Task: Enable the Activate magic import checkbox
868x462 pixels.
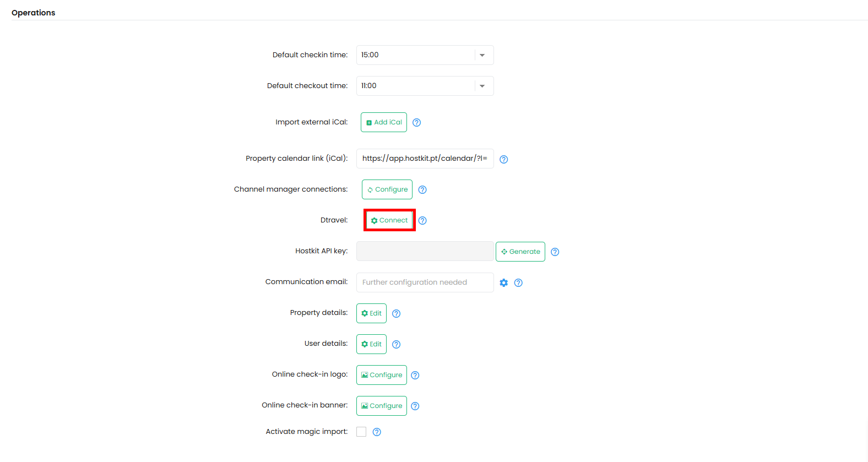Action: click(x=361, y=432)
